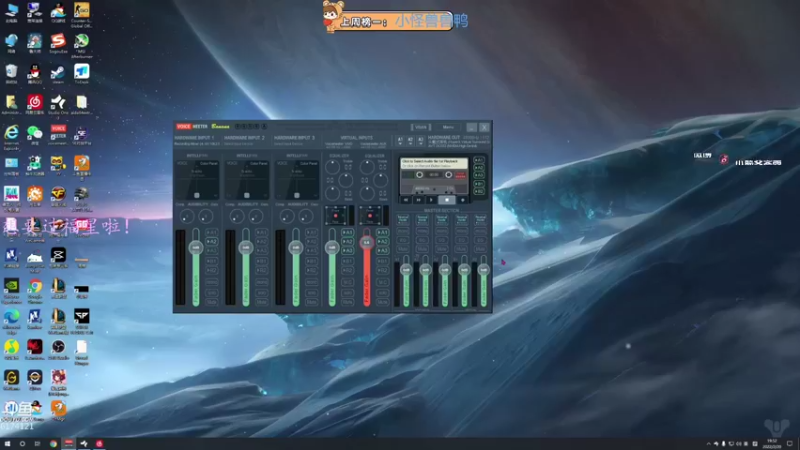Image resolution: width=800 pixels, height=450 pixels.
Task: Click first virtual input 3D panner pad
Action: 336,216
